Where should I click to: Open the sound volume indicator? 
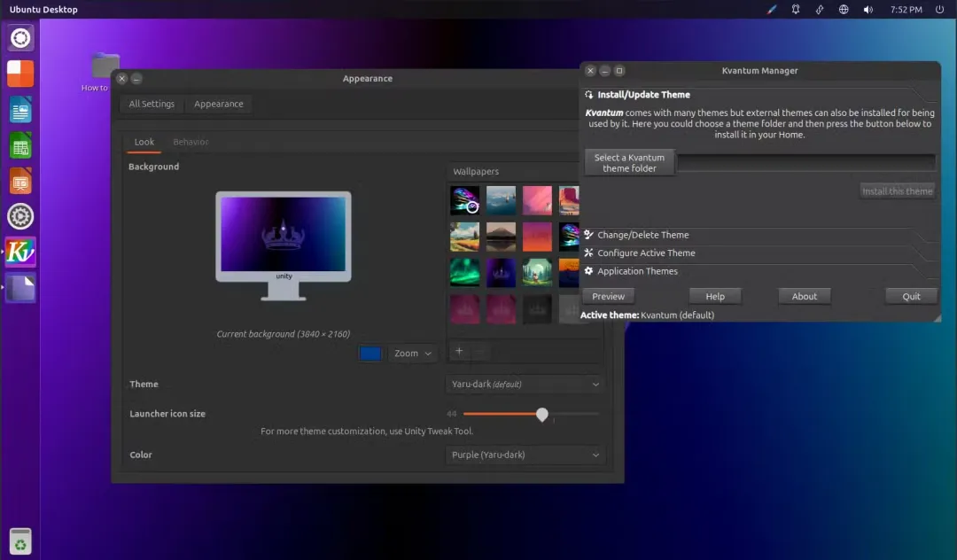[868, 9]
